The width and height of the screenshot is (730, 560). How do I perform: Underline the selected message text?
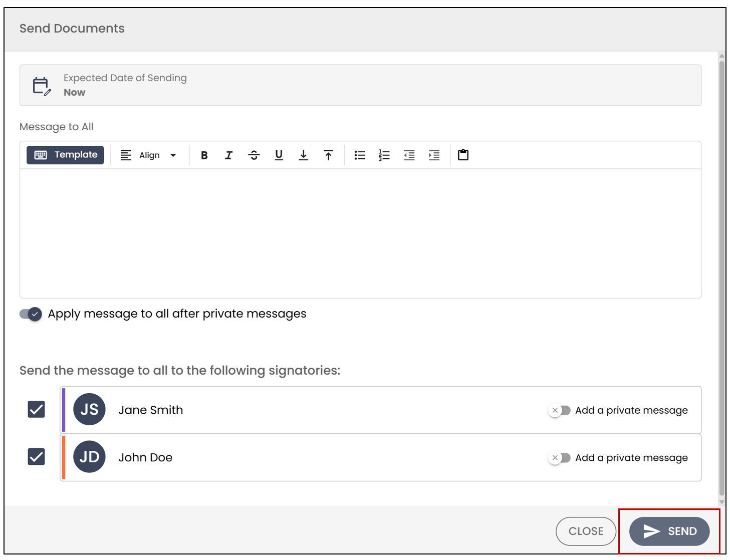tap(279, 155)
